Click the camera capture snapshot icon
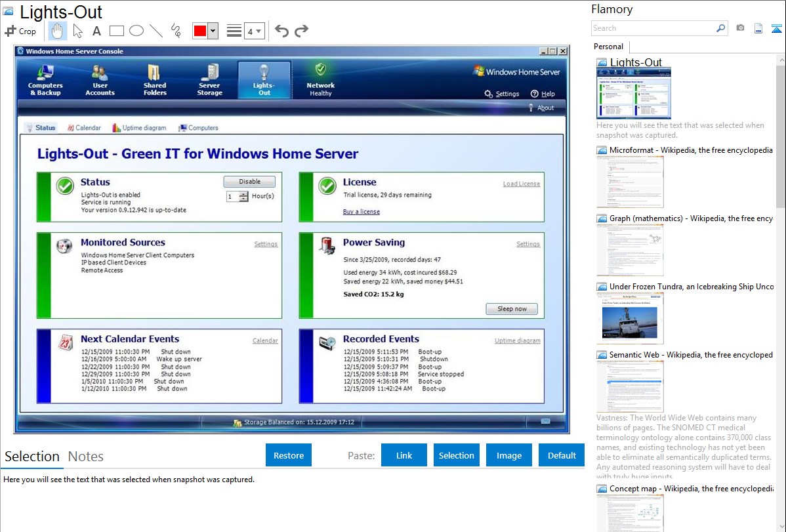 click(x=740, y=28)
